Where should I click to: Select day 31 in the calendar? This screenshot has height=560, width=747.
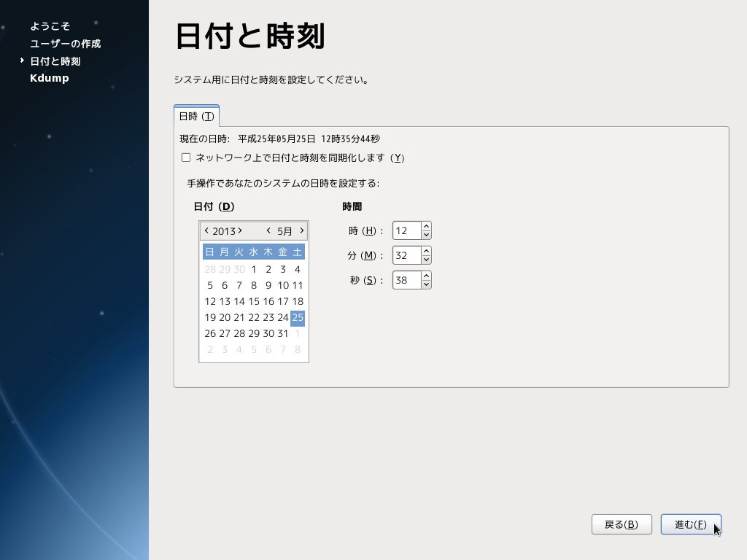coord(283,333)
